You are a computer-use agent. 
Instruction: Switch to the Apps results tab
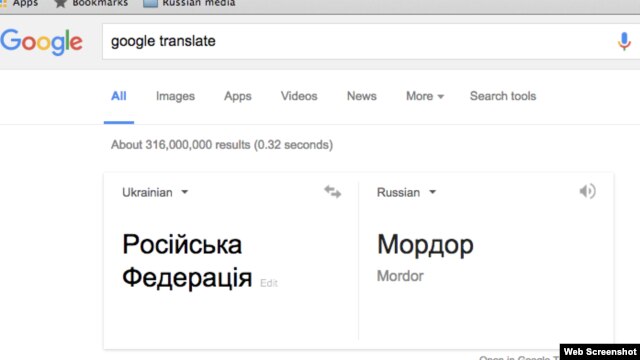[238, 96]
